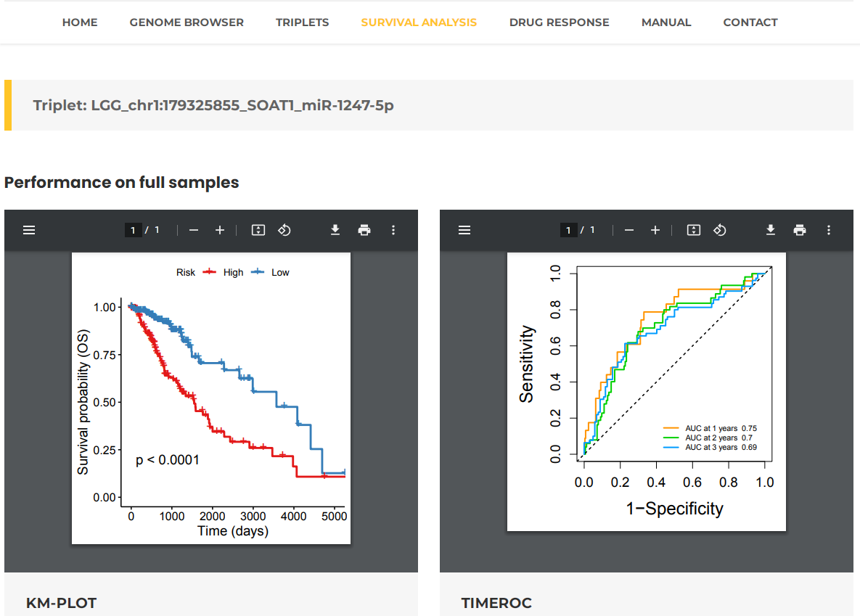Print the KM-plot PDF

pyautogui.click(x=364, y=231)
